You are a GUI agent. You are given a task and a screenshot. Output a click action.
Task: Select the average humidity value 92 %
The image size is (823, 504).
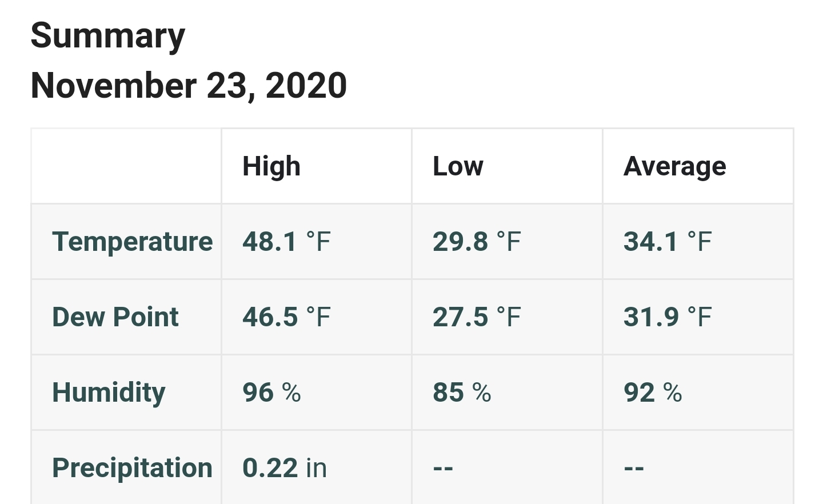653,393
